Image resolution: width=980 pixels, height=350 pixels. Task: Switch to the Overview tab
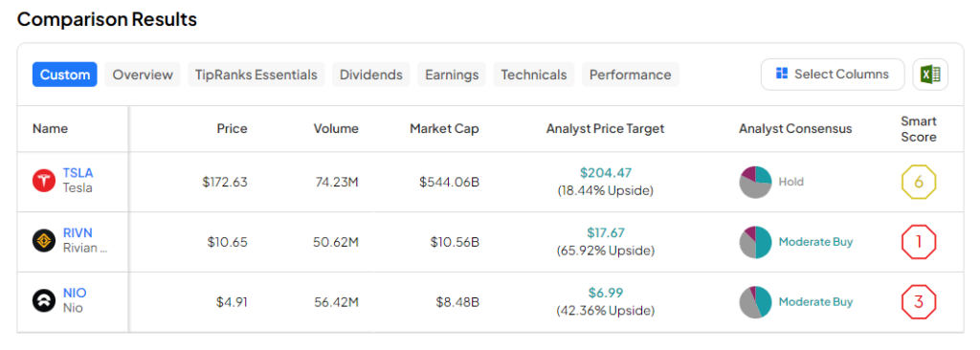(x=143, y=75)
